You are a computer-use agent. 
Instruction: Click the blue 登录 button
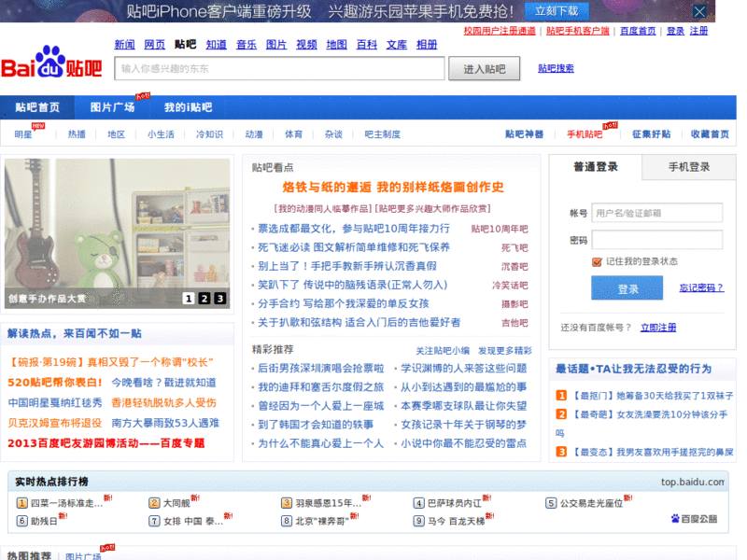click(627, 288)
